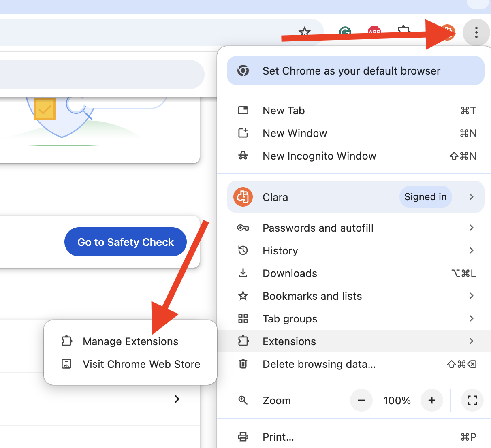The height and width of the screenshot is (448, 491).
Task: Expand the Extensions chevron
Action: click(471, 341)
